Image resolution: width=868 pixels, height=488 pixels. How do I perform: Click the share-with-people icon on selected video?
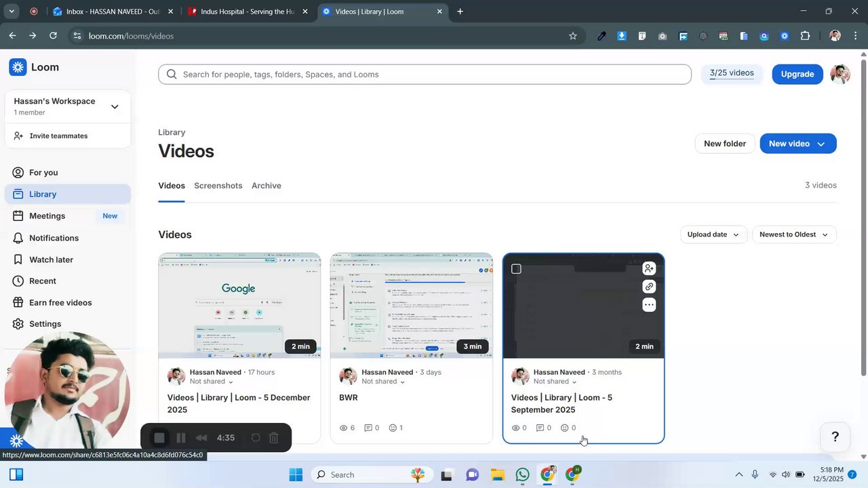(x=649, y=268)
